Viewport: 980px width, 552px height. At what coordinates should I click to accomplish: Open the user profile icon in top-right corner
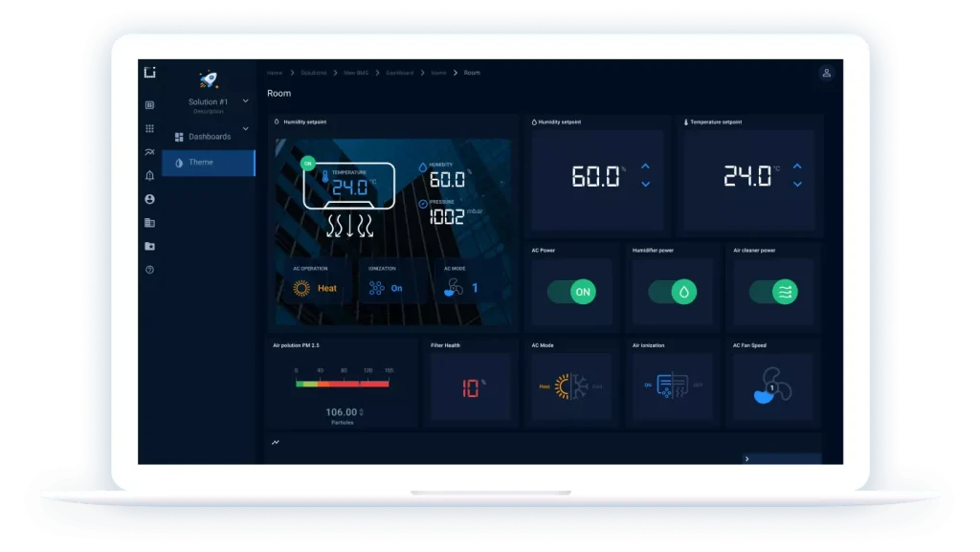tap(826, 73)
